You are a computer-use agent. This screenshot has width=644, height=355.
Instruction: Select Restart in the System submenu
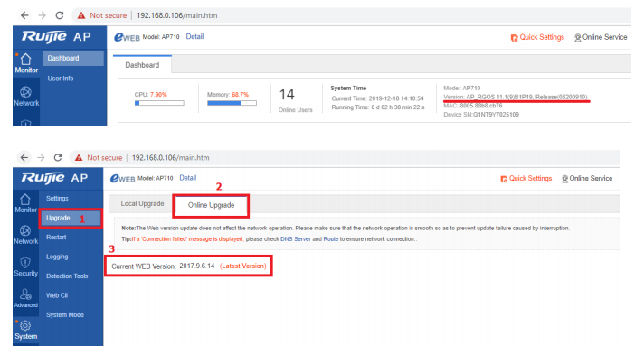coord(56,238)
